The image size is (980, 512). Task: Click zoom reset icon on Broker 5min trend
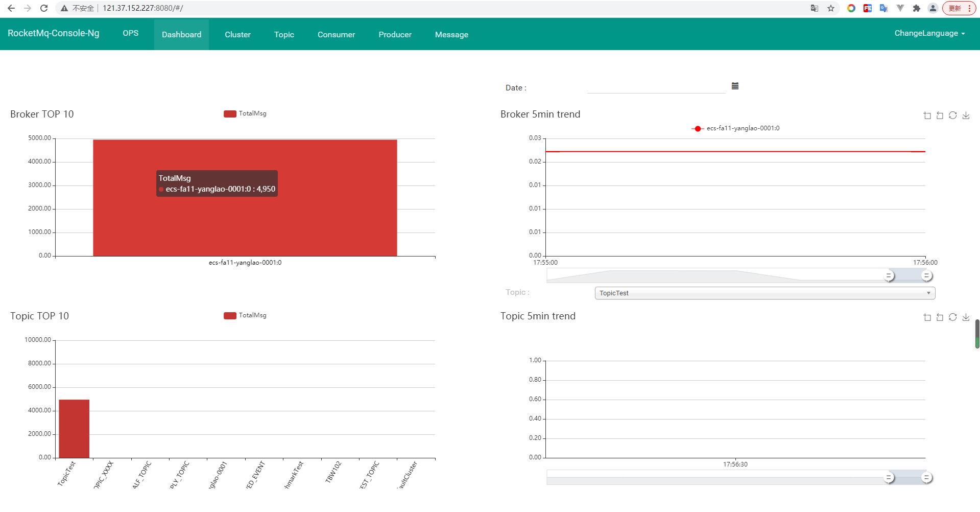(940, 115)
